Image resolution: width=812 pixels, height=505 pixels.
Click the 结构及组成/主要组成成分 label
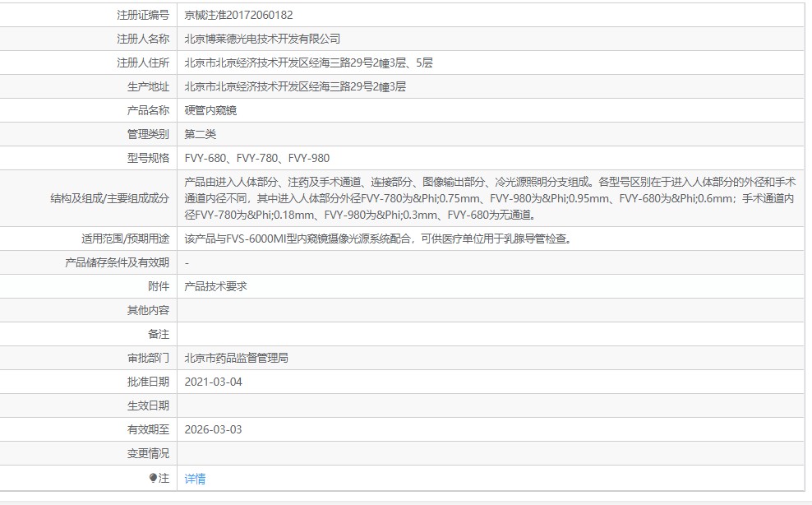coord(110,198)
